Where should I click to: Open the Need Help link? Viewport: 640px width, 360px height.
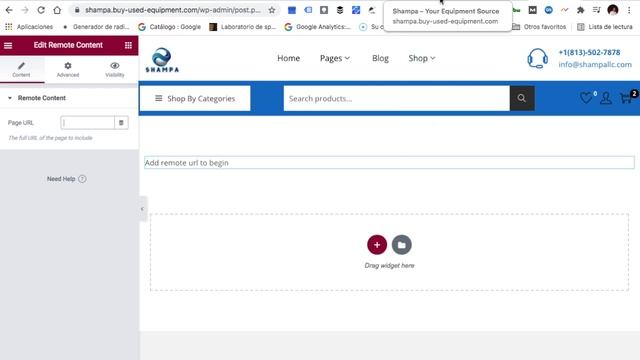click(x=66, y=179)
